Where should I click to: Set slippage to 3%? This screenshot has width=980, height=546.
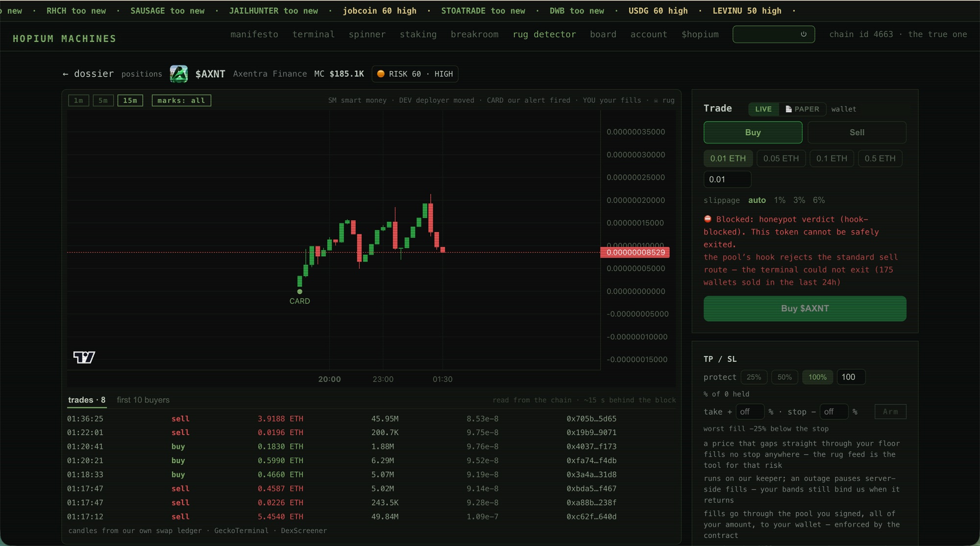coord(799,200)
